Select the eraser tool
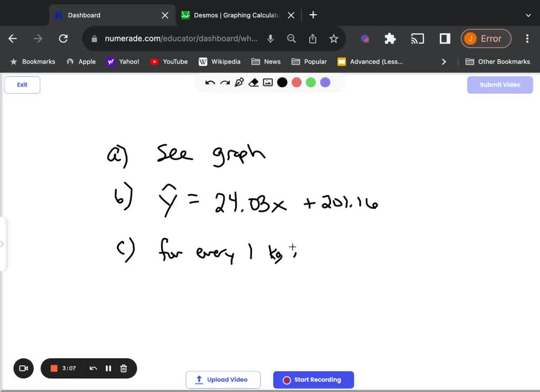The image size is (540, 392). coord(254,83)
